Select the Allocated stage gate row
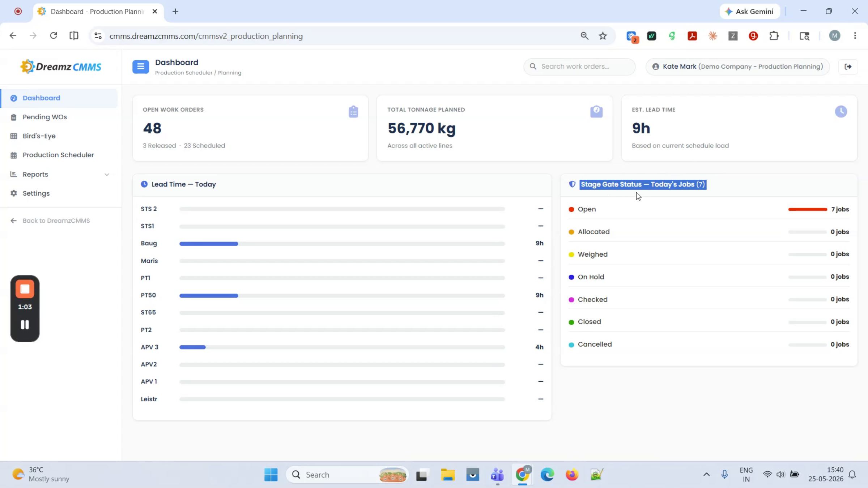Viewport: 868px width, 488px height. click(x=709, y=232)
